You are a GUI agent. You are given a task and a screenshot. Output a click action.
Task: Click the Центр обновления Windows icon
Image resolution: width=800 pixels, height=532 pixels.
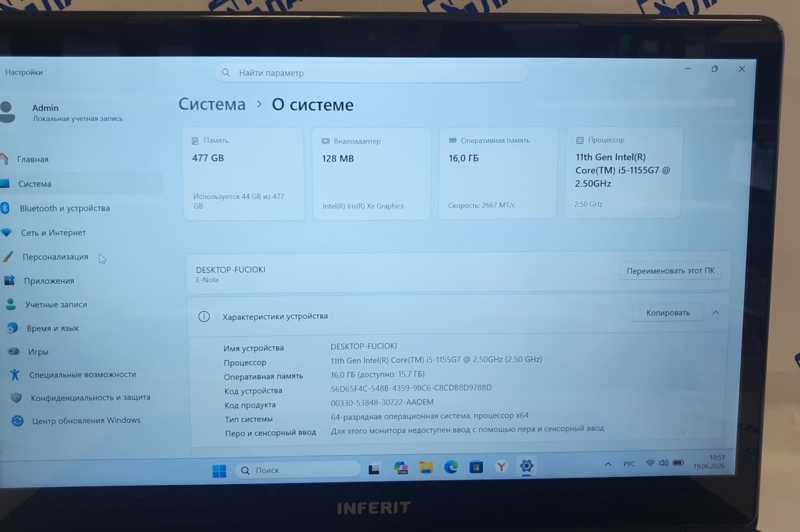point(18,421)
